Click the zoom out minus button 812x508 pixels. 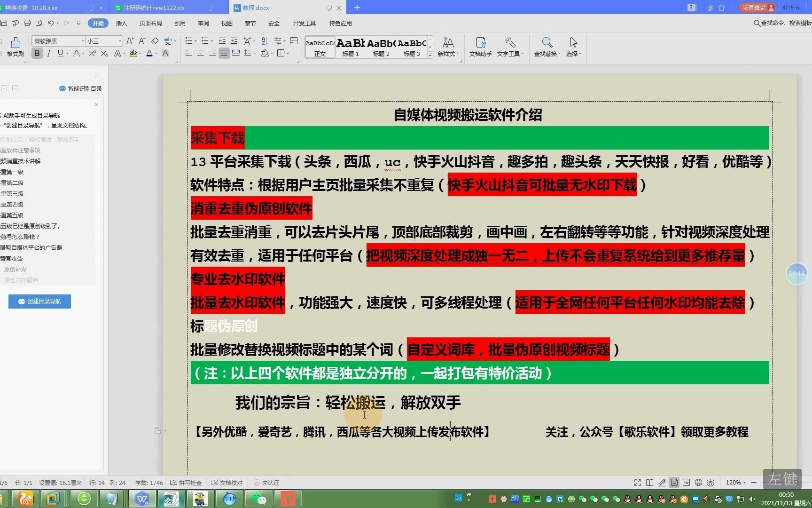pos(754,483)
